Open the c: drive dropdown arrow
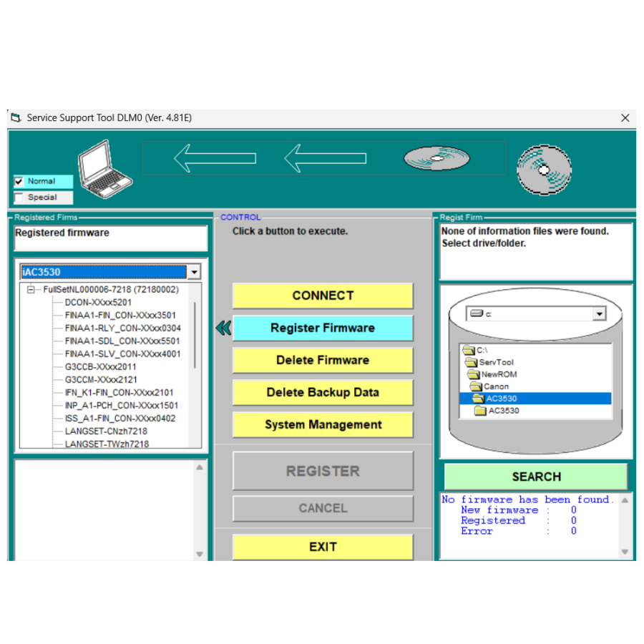The height and width of the screenshot is (644, 644). pyautogui.click(x=599, y=314)
